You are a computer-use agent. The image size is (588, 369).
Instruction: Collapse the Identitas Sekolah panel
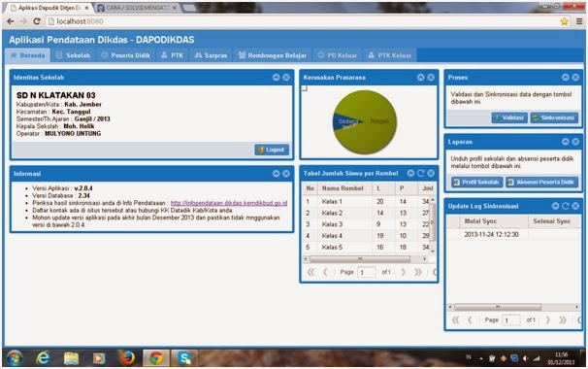coord(276,78)
